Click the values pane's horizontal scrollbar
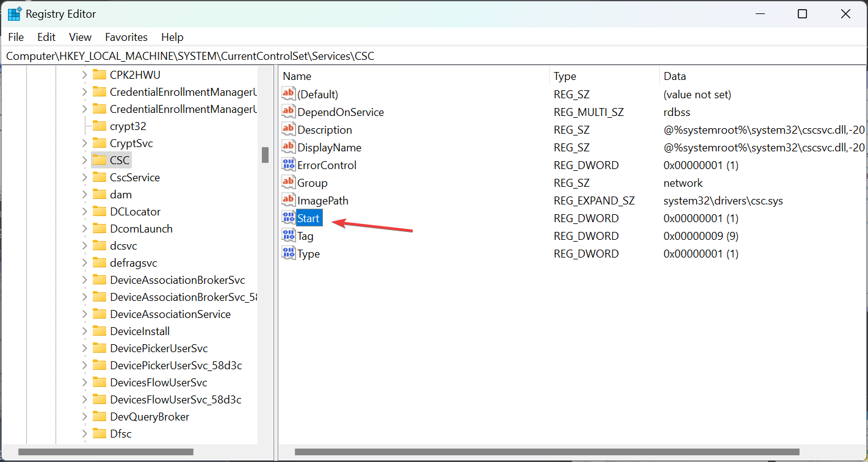This screenshot has width=868, height=462. [547, 452]
